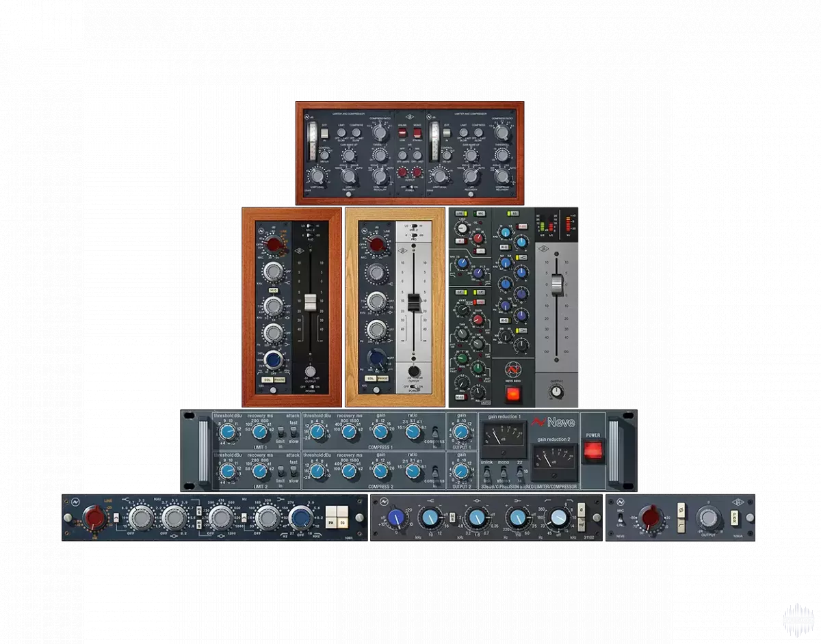The height and width of the screenshot is (644, 821).
Task: Click the left Compress Ratio knob on the top compressor
Action: [x=380, y=132]
